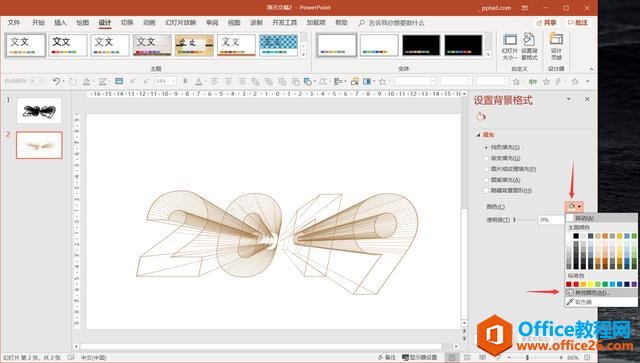
Task: Choose Automatic (自动) color option
Action: tap(600, 218)
